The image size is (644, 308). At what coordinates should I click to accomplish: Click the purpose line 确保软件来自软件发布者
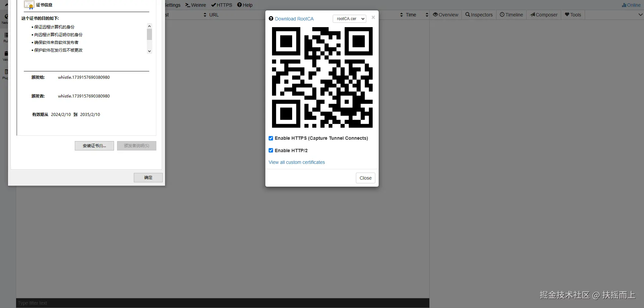point(56,43)
